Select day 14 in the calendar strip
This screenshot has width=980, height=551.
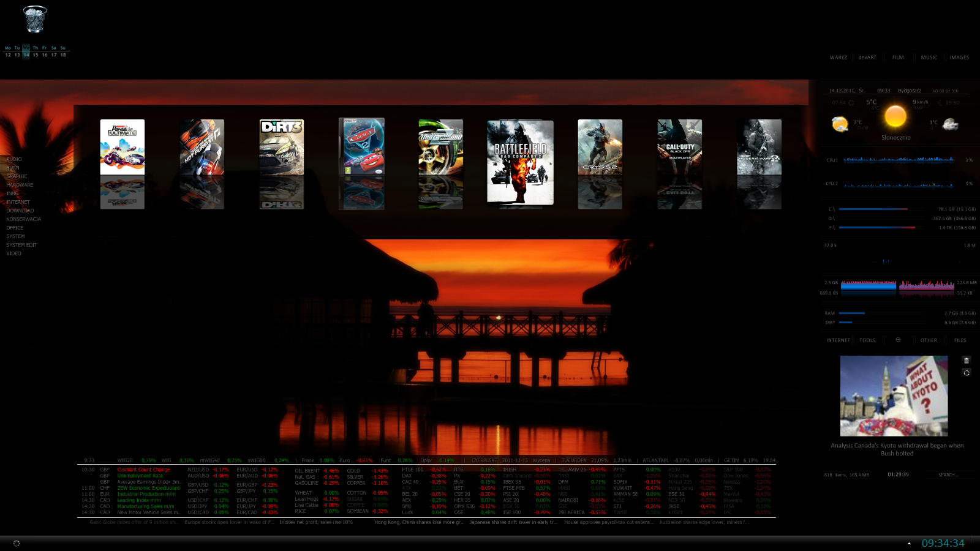[26, 54]
